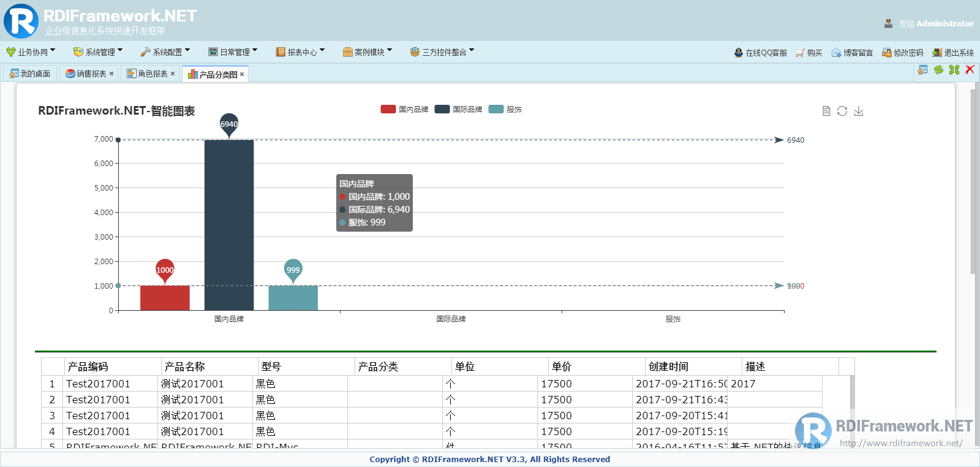The image size is (980, 467).
Task: Switch to the 我的桌面 tab
Action: point(30,74)
